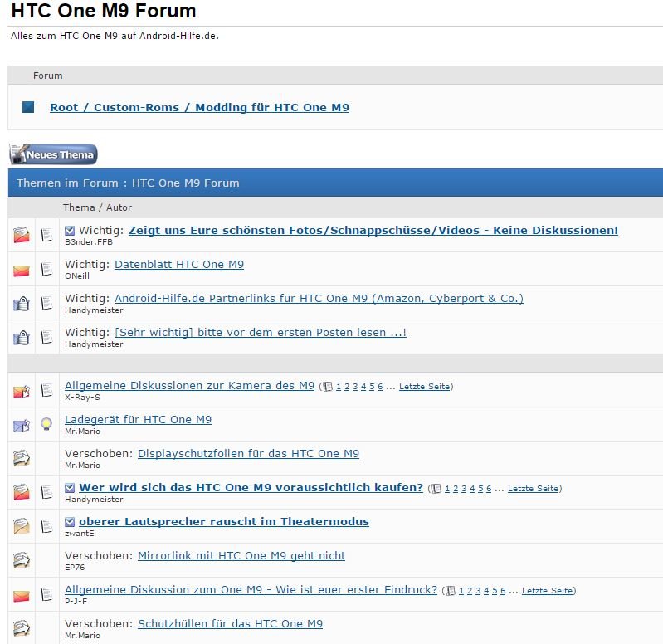This screenshot has width=663, height=644.
Task: Click checkmark icon before Wer wird sich das HTC
Action: pyautogui.click(x=70, y=488)
